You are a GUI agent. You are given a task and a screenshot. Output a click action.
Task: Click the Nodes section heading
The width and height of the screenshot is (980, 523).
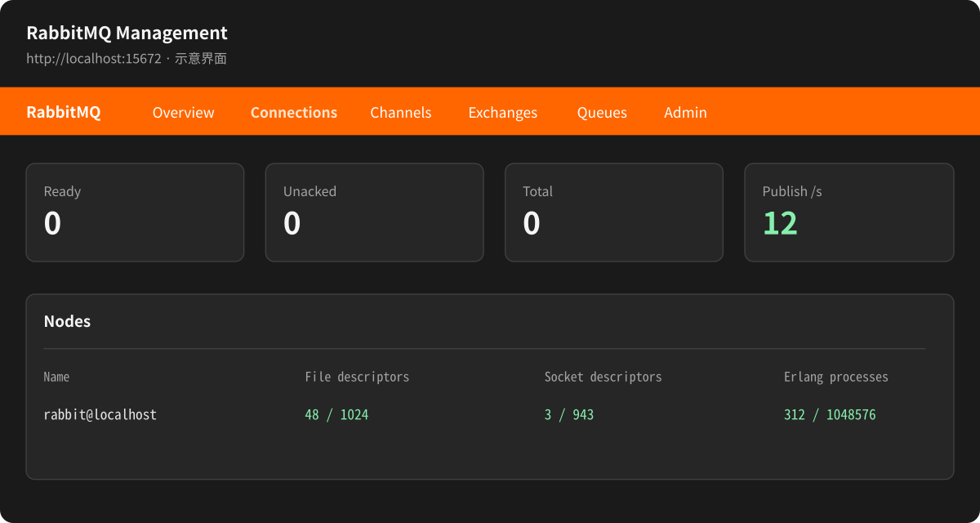67,321
